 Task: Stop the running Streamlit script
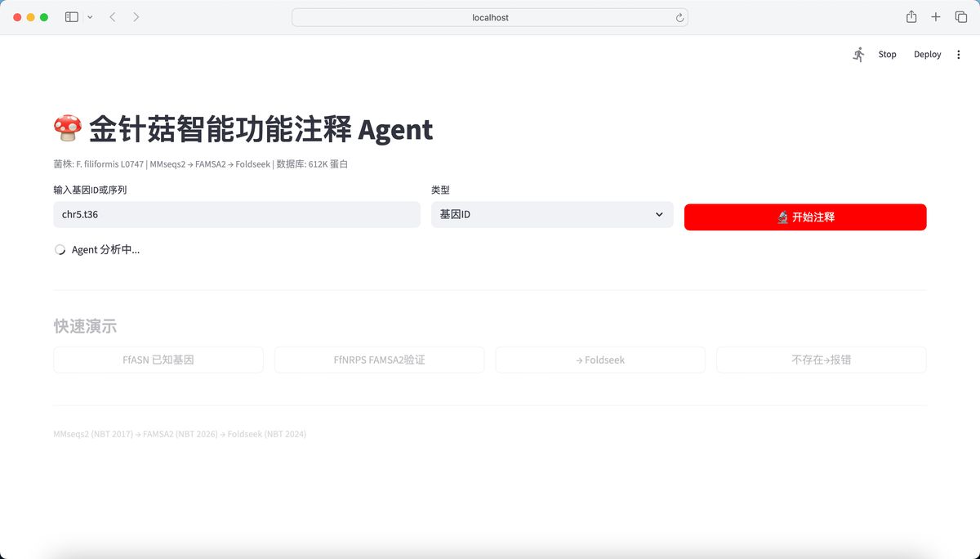point(887,54)
